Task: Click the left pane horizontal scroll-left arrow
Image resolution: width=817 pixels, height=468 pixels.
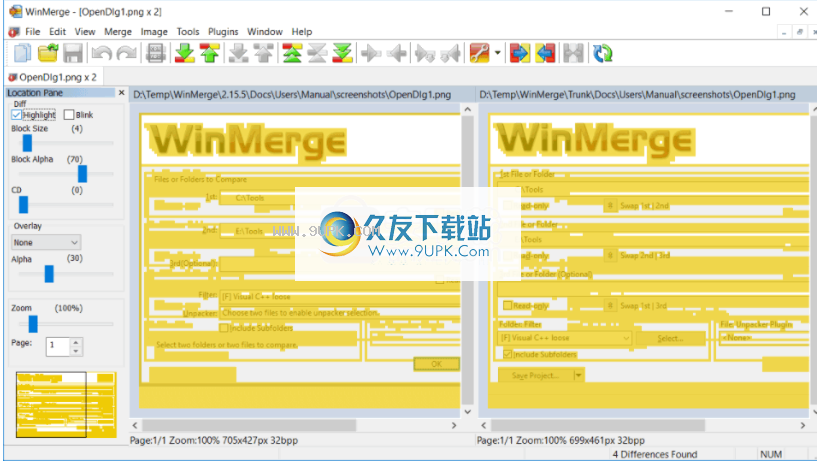Action: 135,425
